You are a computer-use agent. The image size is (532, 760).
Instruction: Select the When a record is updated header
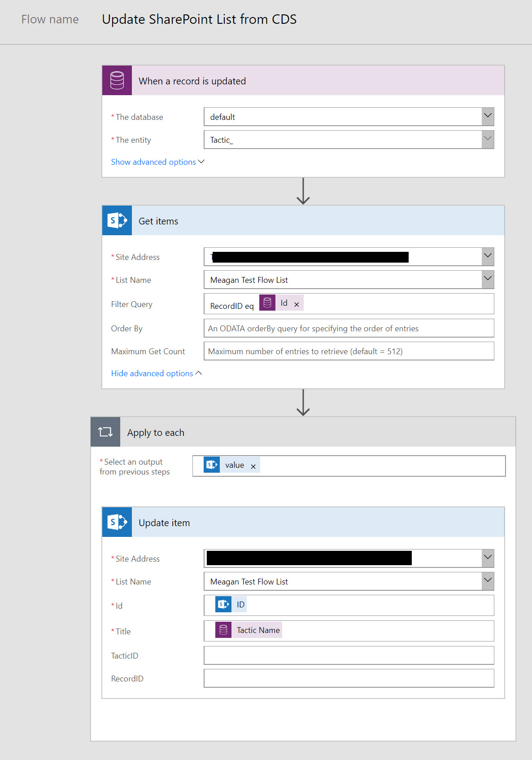click(303, 80)
